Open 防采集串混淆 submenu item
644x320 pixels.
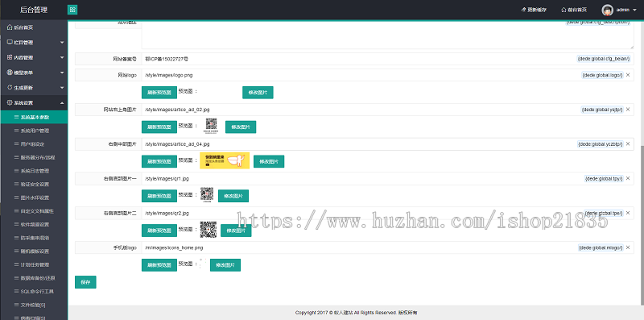click(x=34, y=238)
